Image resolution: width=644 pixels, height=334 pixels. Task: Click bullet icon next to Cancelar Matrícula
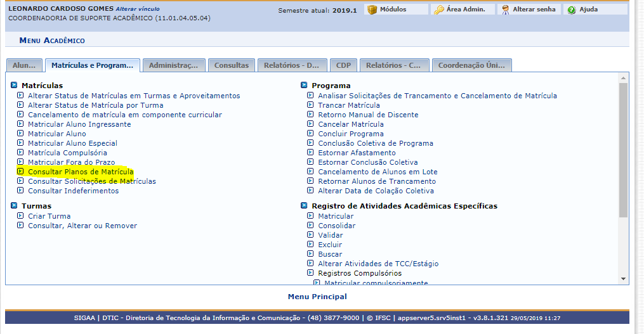[310, 124]
